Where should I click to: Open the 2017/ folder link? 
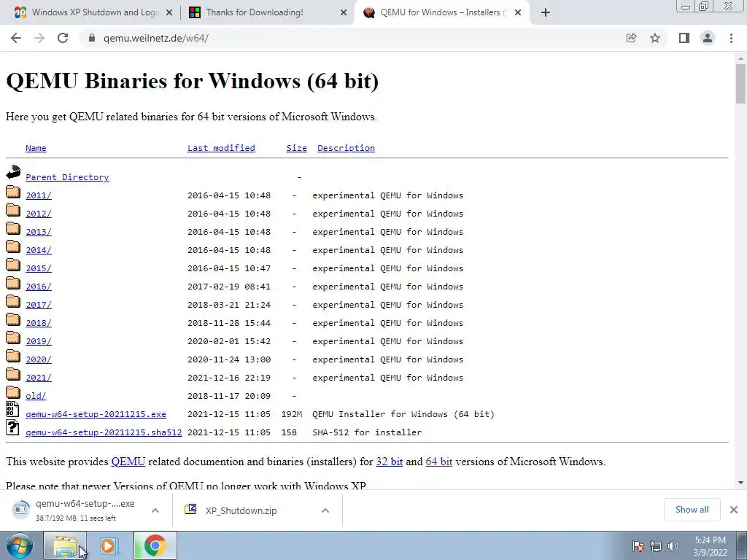coord(39,305)
